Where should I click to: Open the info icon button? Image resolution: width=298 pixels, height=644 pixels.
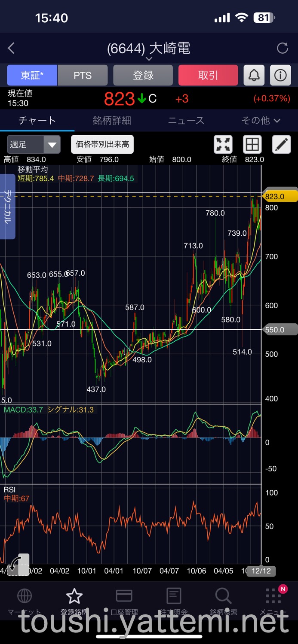[280, 76]
